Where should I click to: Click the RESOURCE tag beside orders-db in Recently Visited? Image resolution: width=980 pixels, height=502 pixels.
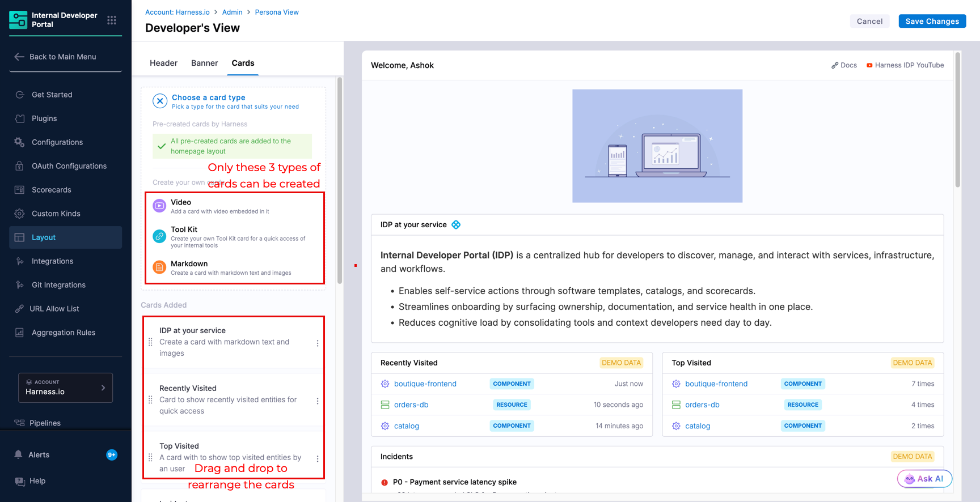[512, 405]
